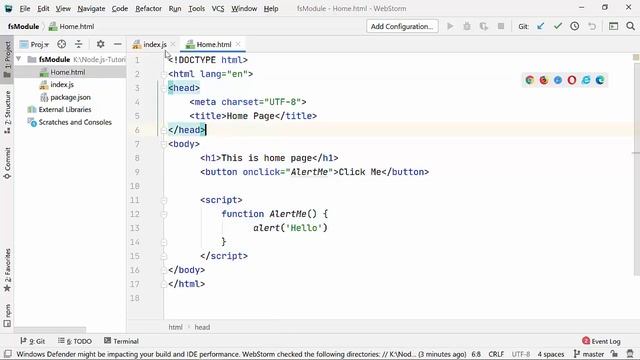640x360 pixels.
Task: Open Firefox browser preview icon
Action: coord(544,80)
